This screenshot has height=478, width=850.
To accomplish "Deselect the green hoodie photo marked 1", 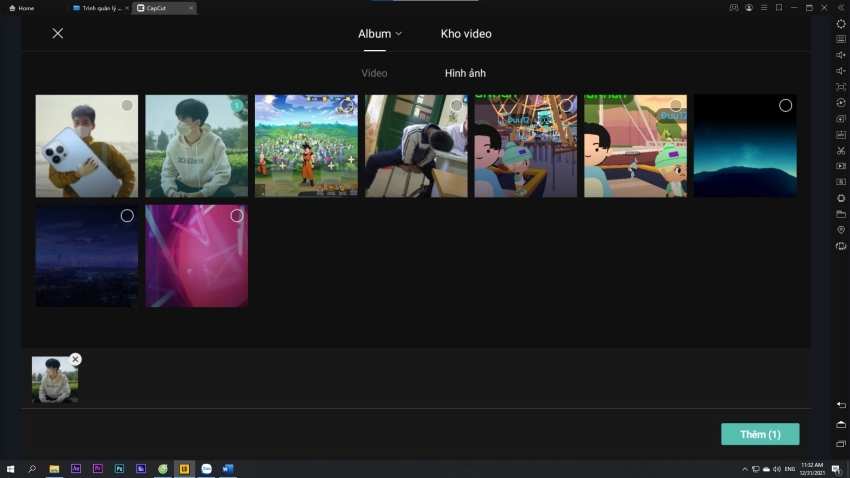I will pyautogui.click(x=237, y=105).
